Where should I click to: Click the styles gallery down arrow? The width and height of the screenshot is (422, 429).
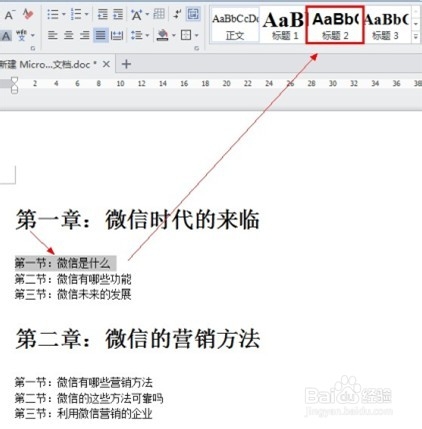[x=416, y=24]
